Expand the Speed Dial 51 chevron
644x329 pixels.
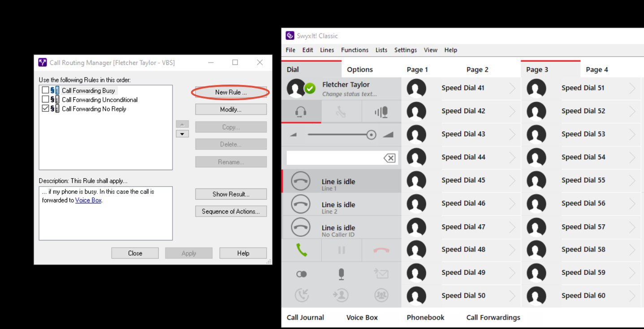(632, 88)
